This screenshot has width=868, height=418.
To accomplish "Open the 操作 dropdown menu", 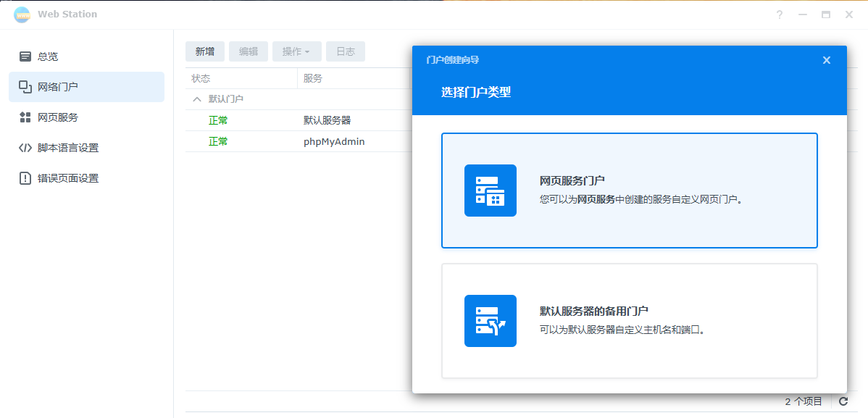I will pos(297,51).
